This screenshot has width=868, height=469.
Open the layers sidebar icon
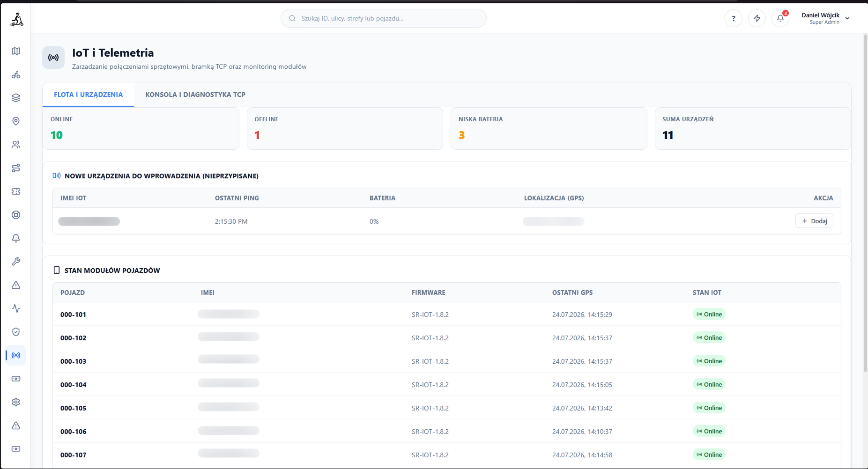(16, 98)
